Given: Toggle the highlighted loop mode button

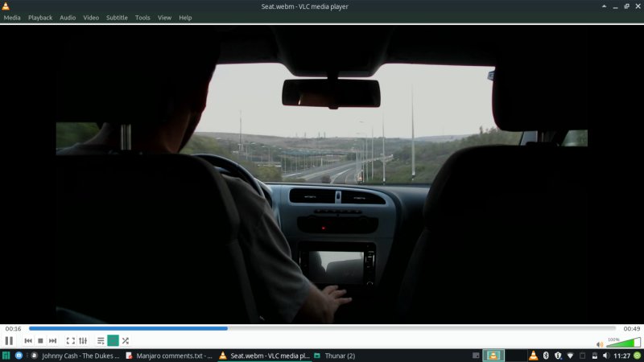Looking at the screenshot, I should coord(113,340).
